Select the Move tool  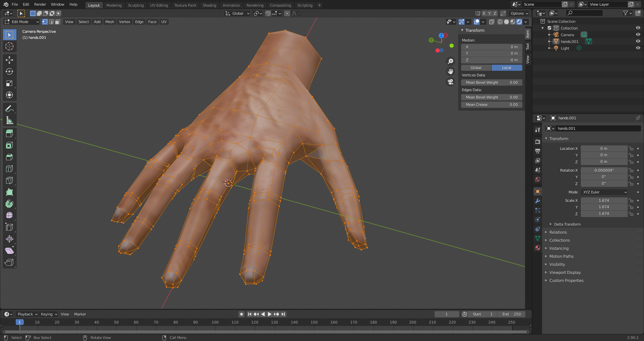[x=9, y=60]
